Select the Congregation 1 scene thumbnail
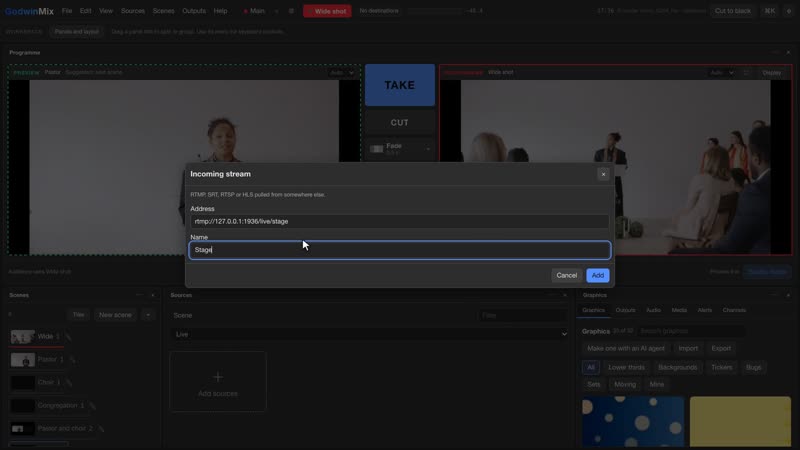Screen dimensions: 800x450 22,406
